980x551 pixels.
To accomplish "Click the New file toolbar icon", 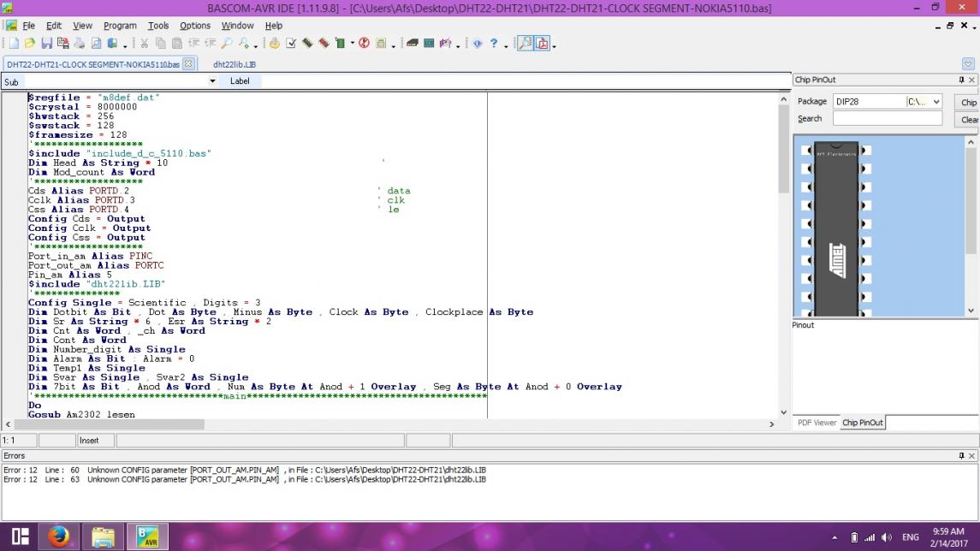I will [12, 44].
